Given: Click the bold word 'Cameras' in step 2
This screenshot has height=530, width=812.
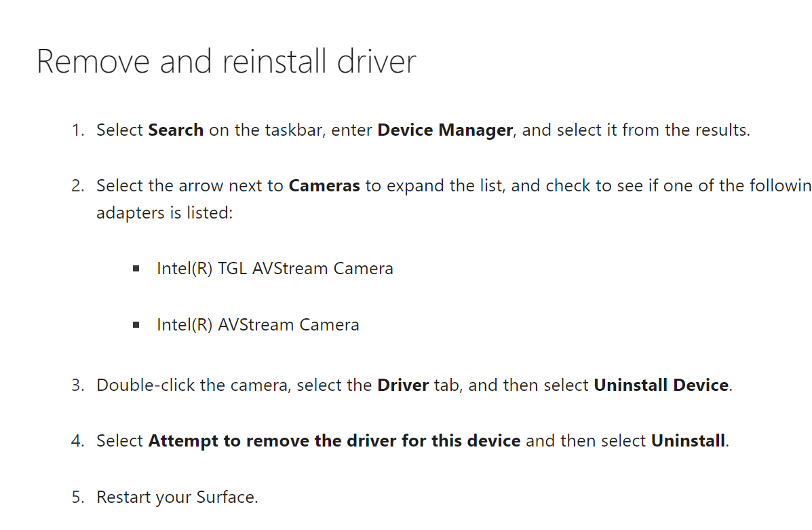Looking at the screenshot, I should [324, 186].
